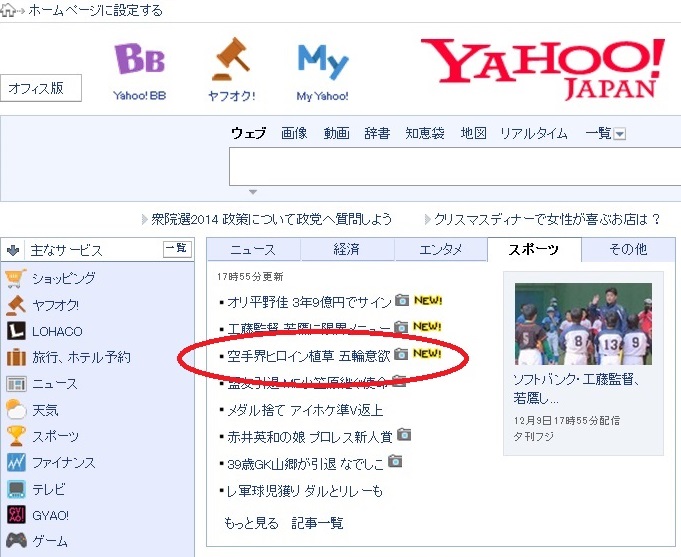Click the もっと見る link
This screenshot has height=557, width=681.
tap(250, 523)
